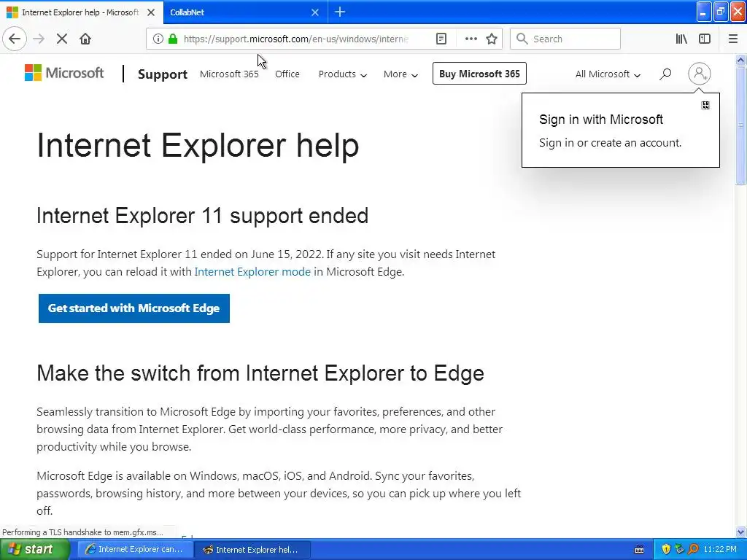Click the small icon in sign-in popup corner
This screenshot has width=747, height=560.
(x=705, y=105)
